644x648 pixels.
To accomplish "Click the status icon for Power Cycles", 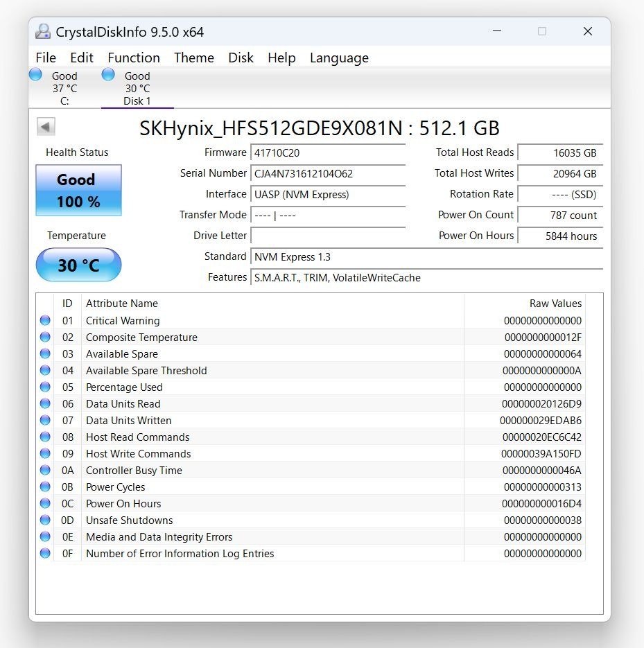I will tap(45, 487).
